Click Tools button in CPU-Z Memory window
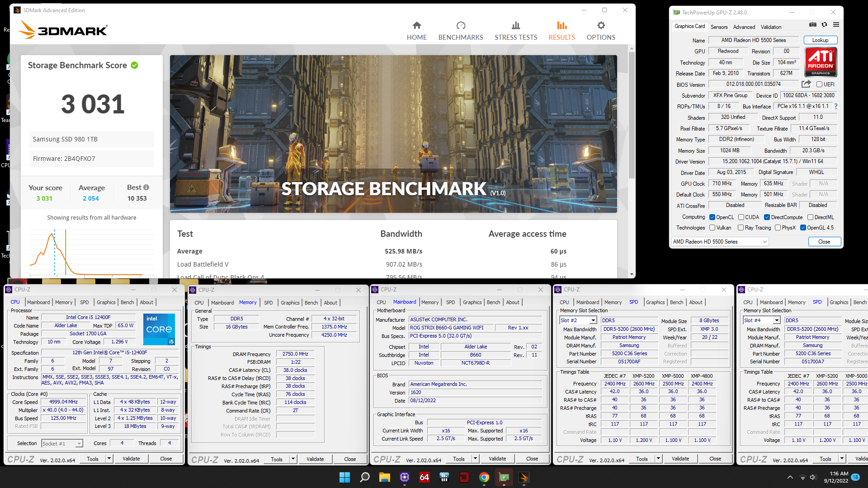 point(277,459)
